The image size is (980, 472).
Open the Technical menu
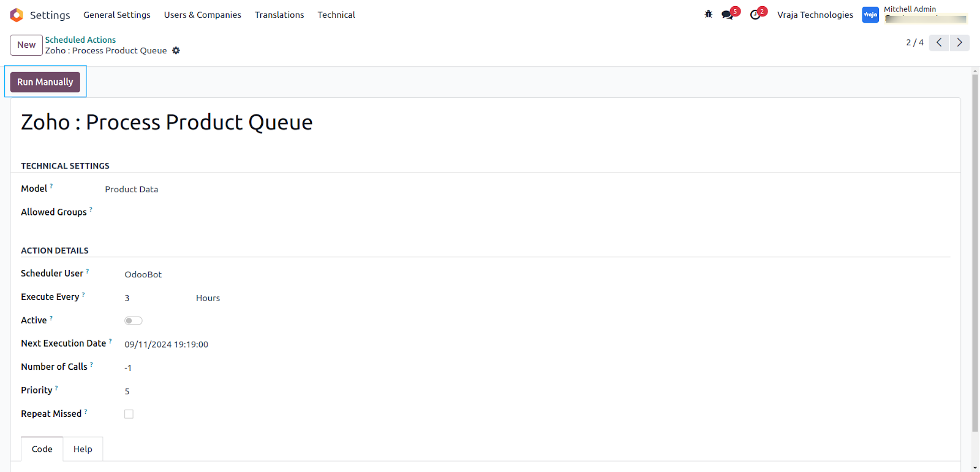click(336, 15)
